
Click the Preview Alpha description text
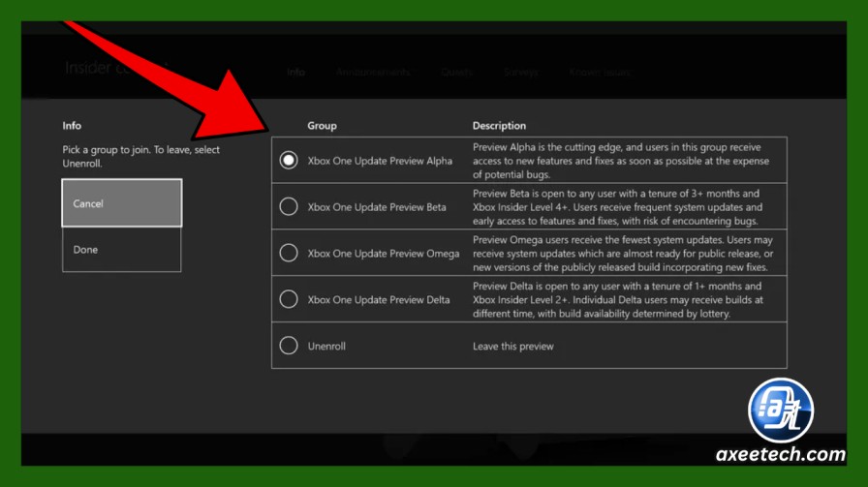pyautogui.click(x=621, y=161)
